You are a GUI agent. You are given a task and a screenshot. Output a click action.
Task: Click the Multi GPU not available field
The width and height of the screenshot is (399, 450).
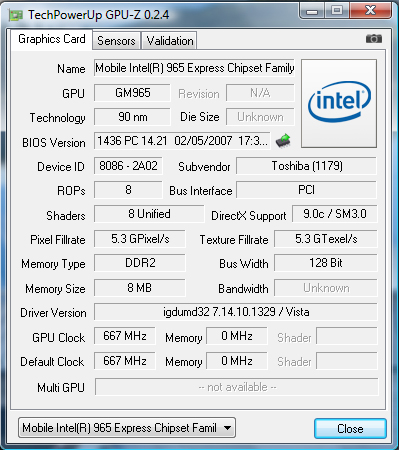coord(237,387)
